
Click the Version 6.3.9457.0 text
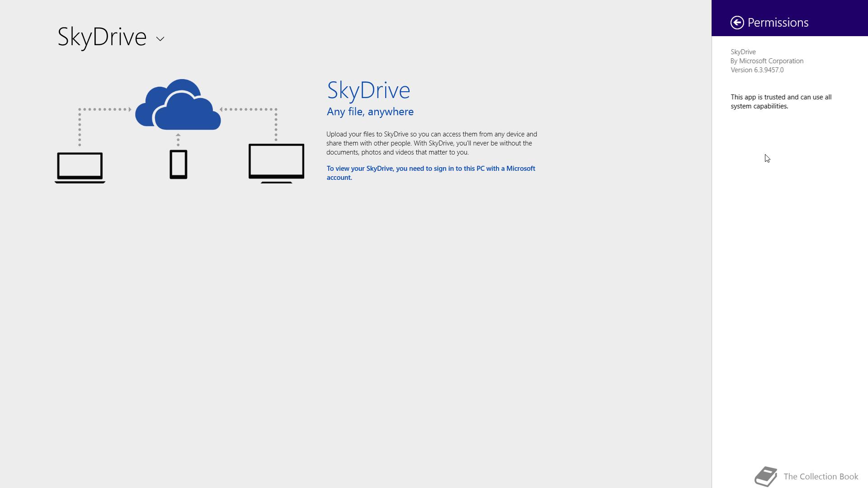757,70
